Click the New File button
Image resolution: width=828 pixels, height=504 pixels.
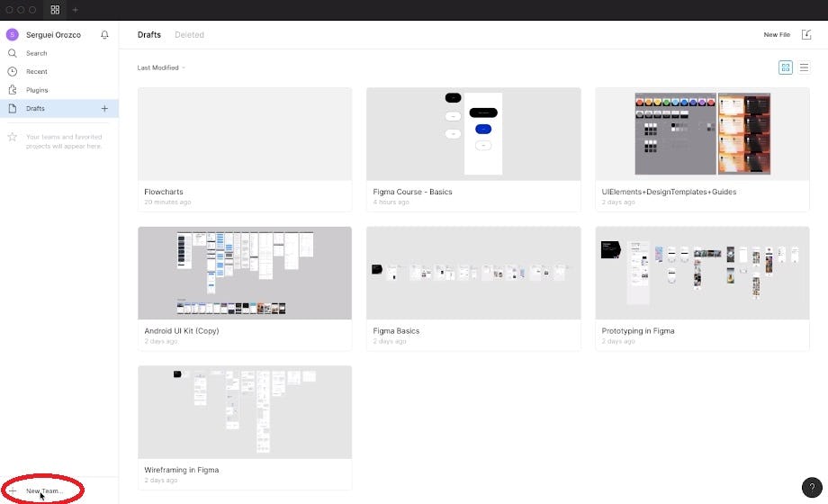(x=777, y=35)
